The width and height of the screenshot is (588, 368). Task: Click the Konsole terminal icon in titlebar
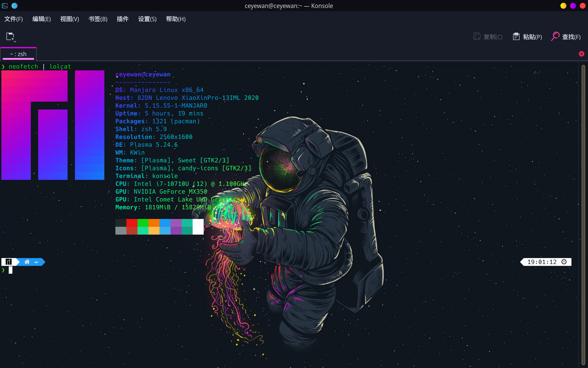[x=5, y=6]
